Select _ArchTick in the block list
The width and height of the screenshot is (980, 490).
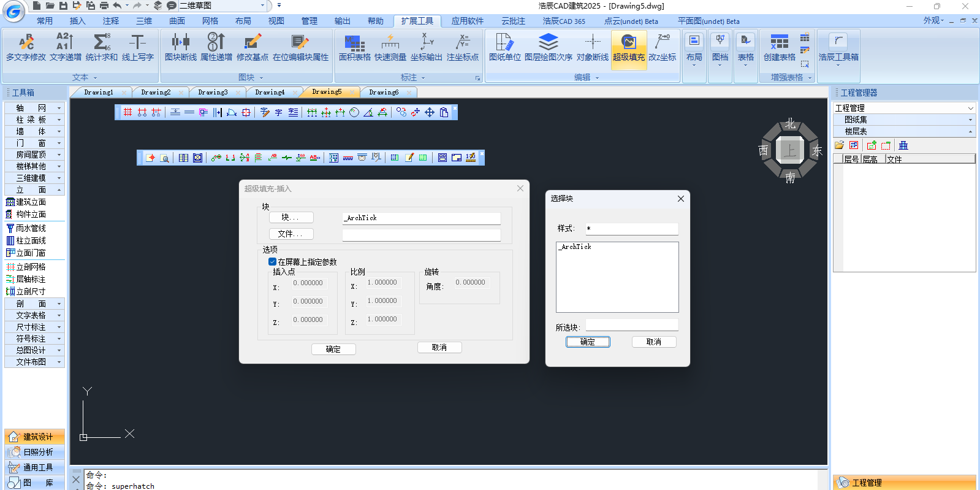(x=576, y=247)
